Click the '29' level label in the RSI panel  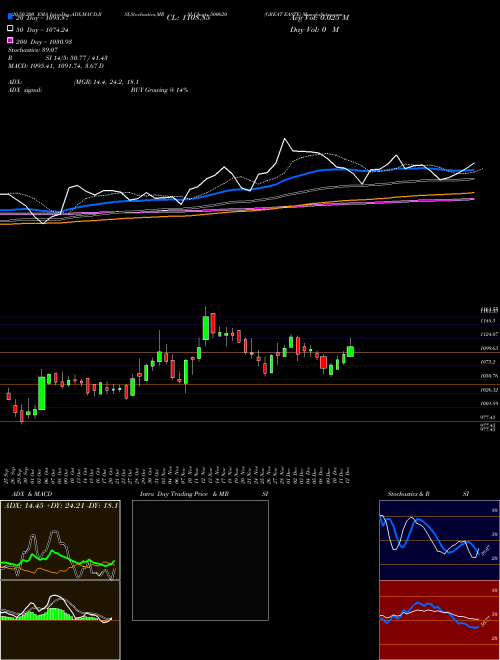tap(495, 638)
